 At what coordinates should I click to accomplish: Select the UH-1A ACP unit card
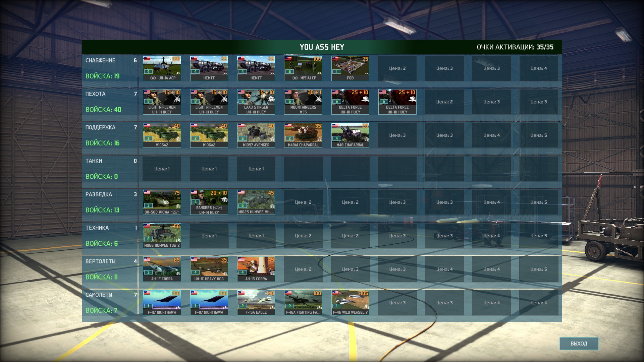coord(162,68)
